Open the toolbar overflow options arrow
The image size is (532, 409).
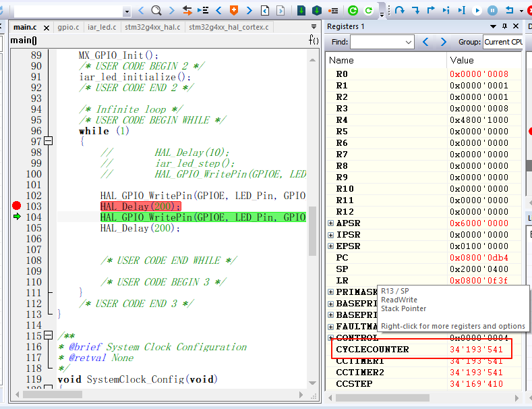coord(382,15)
